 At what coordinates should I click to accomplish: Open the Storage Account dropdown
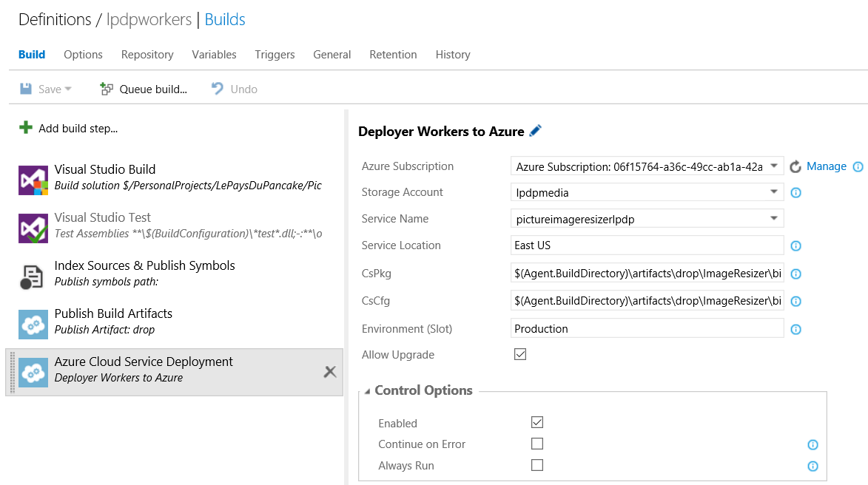point(774,192)
